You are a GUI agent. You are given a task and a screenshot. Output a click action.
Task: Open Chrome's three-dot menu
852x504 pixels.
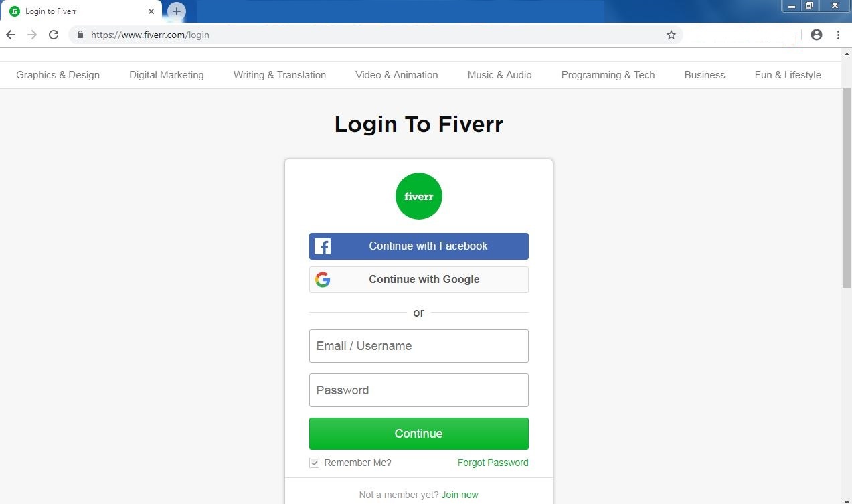(838, 35)
